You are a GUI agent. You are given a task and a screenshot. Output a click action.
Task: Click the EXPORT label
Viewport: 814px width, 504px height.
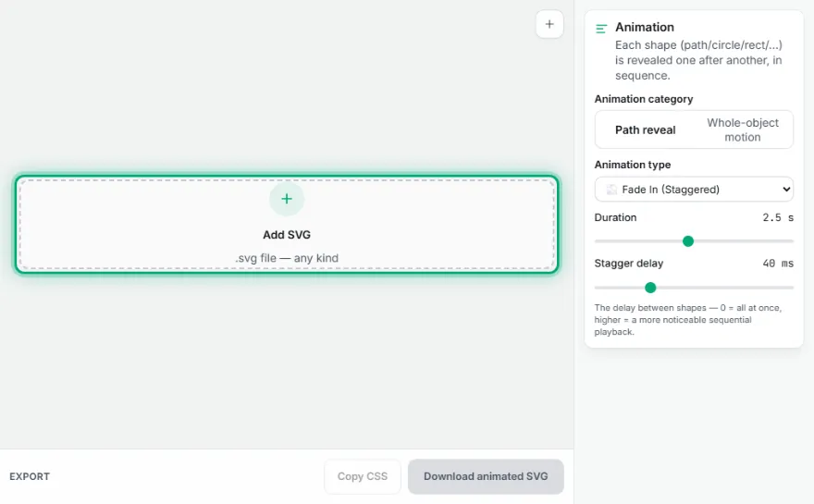[30, 476]
